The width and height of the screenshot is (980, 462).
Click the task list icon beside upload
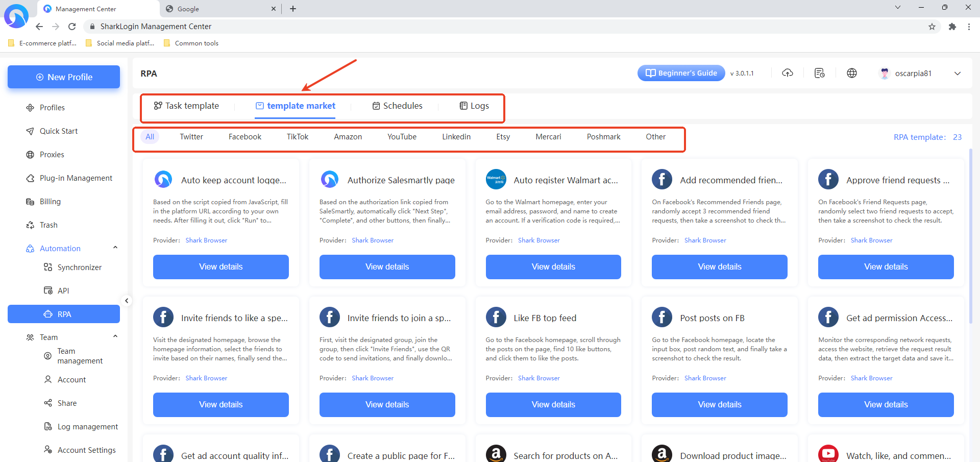pyautogui.click(x=820, y=73)
